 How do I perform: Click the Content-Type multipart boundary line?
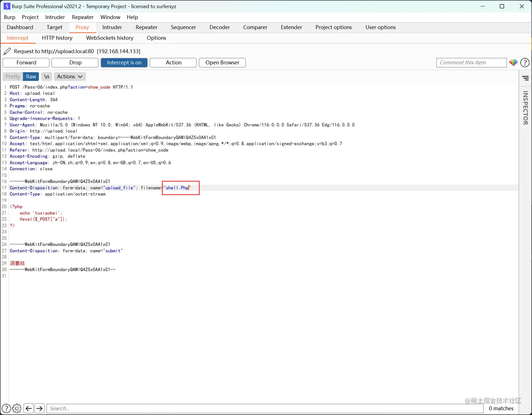pos(113,138)
